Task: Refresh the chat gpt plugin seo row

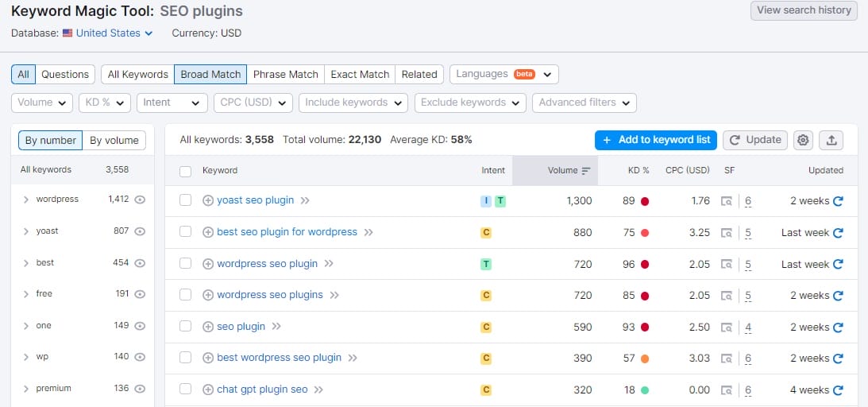Action: click(x=838, y=390)
